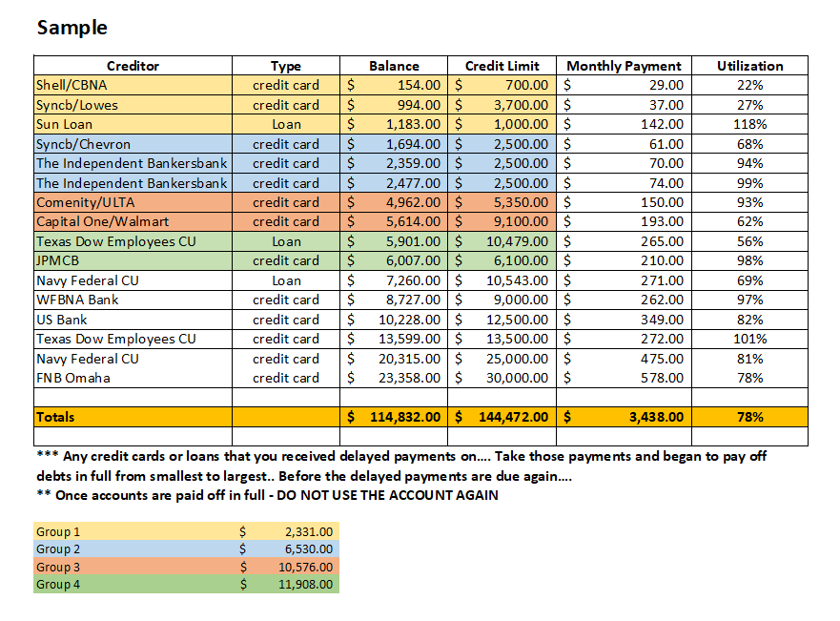Screen dimensions: 840x621
Task: Select the 'Totals' label cell
Action: click(x=133, y=417)
